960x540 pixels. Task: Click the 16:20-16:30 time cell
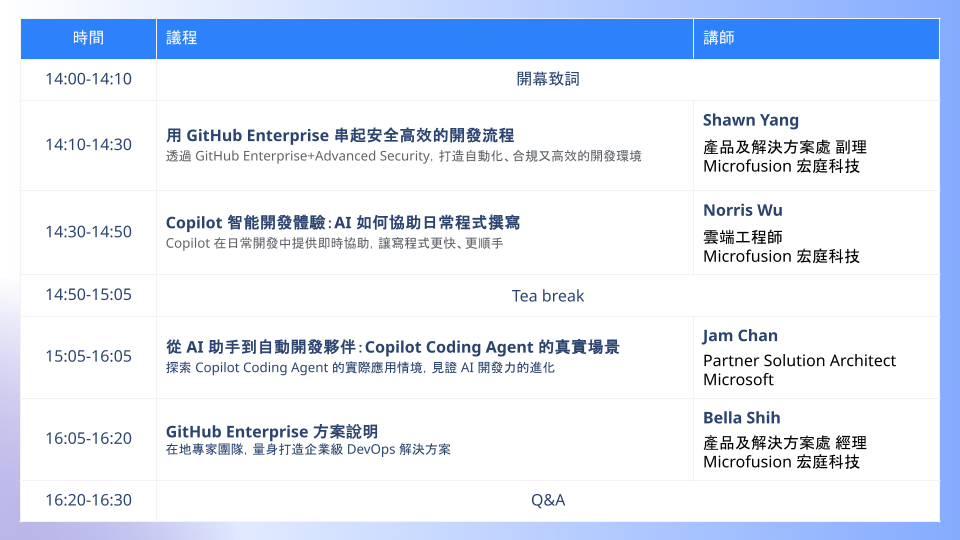click(88, 500)
